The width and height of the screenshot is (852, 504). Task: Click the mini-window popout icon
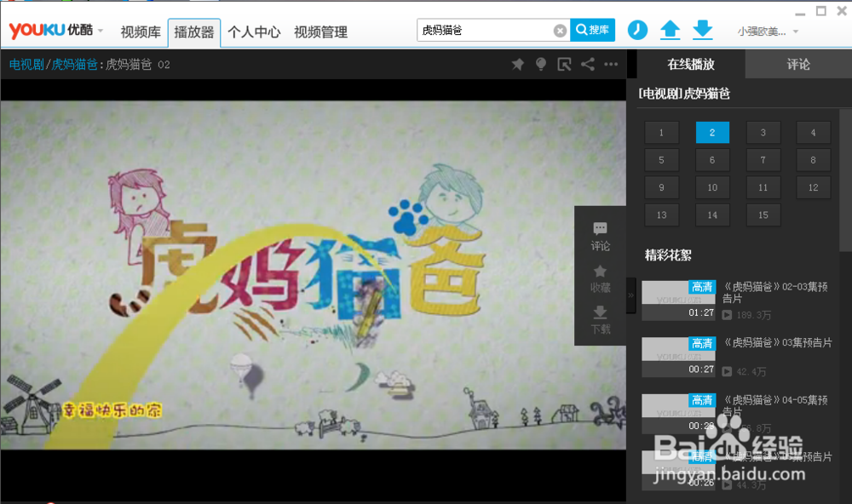coord(564,65)
